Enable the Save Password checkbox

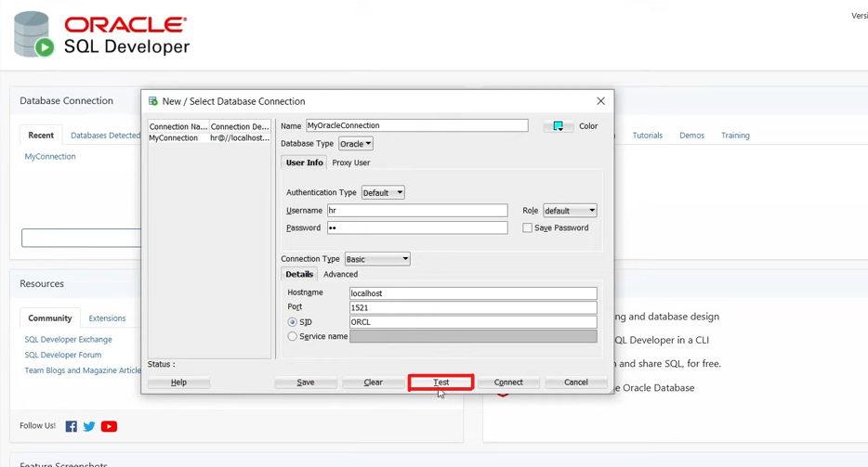coord(527,227)
